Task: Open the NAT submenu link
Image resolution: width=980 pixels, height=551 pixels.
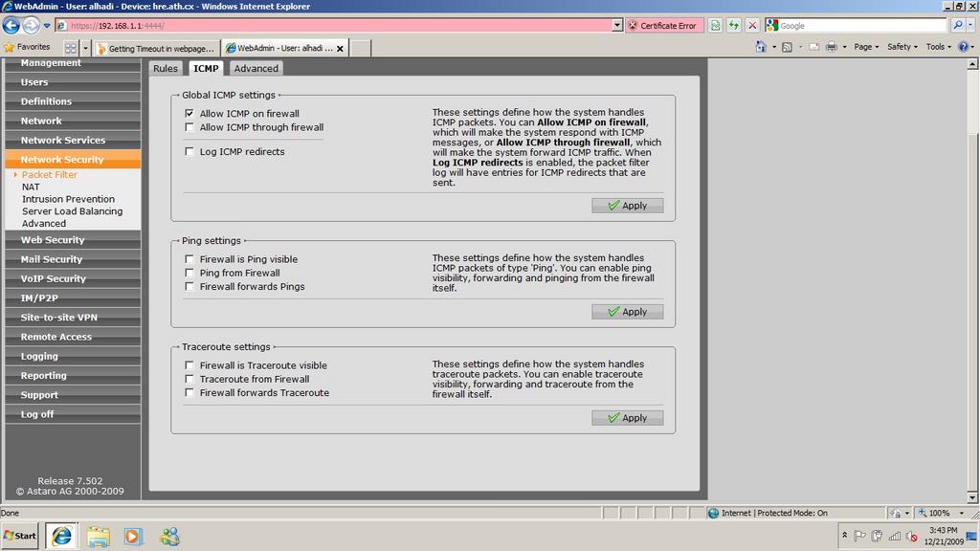Action: [31, 187]
